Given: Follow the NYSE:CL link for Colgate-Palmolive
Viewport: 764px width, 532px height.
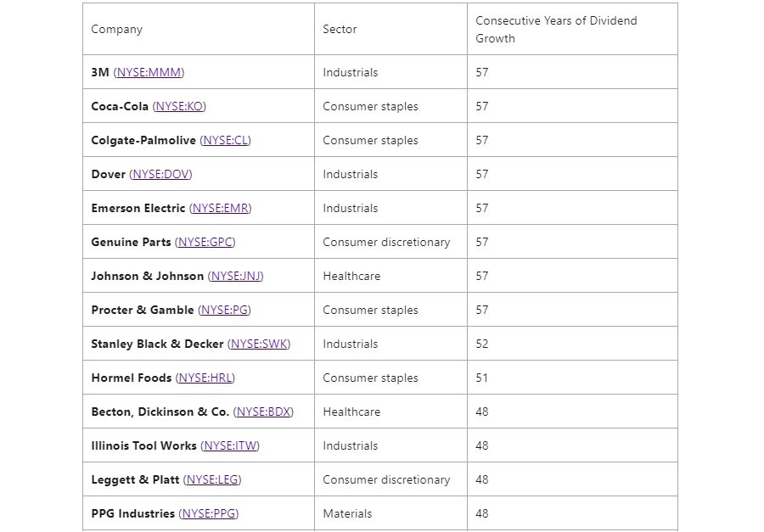Looking at the screenshot, I should [226, 140].
